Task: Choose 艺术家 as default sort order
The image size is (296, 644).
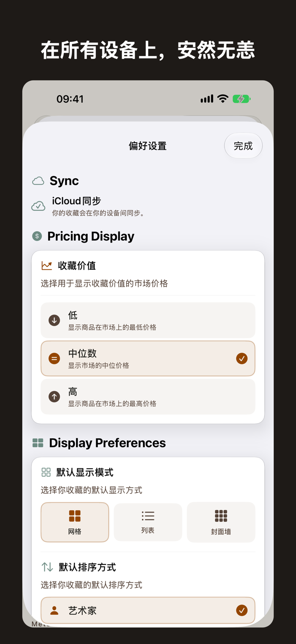Action: coord(148,611)
